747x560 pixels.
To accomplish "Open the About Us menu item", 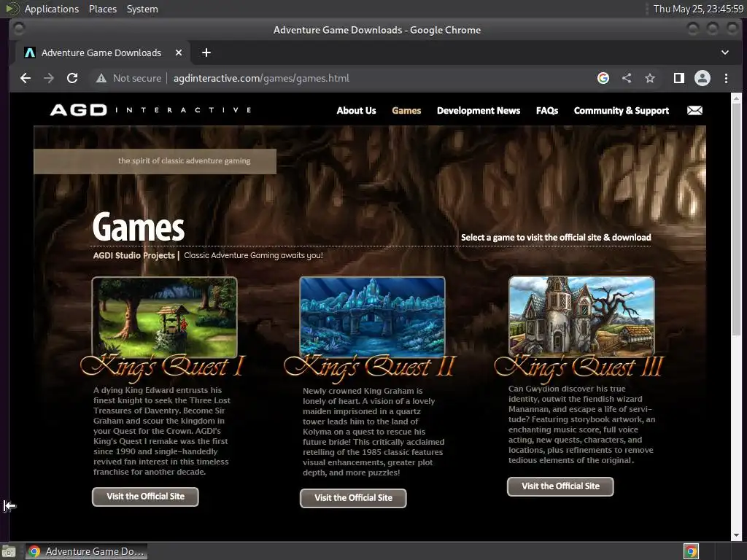I will [356, 111].
